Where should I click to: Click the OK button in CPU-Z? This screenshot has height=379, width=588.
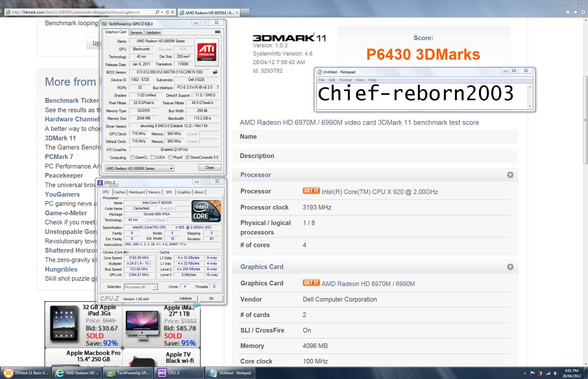click(211, 298)
